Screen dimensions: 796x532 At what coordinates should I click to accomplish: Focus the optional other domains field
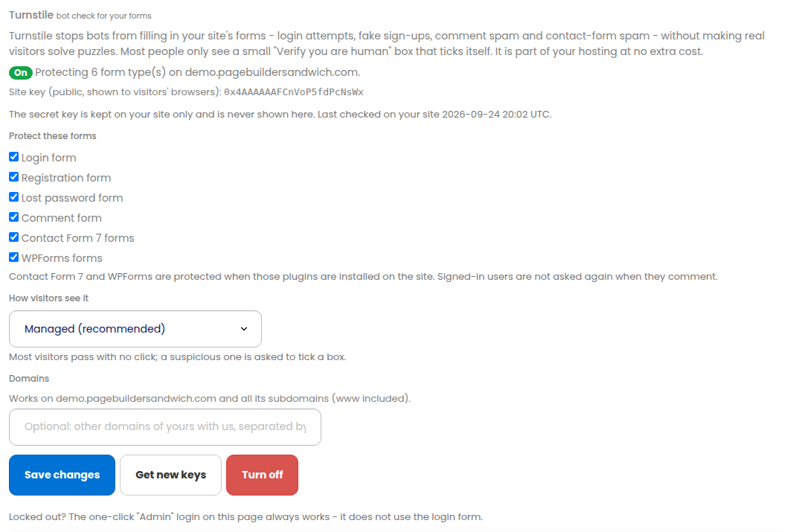click(165, 427)
